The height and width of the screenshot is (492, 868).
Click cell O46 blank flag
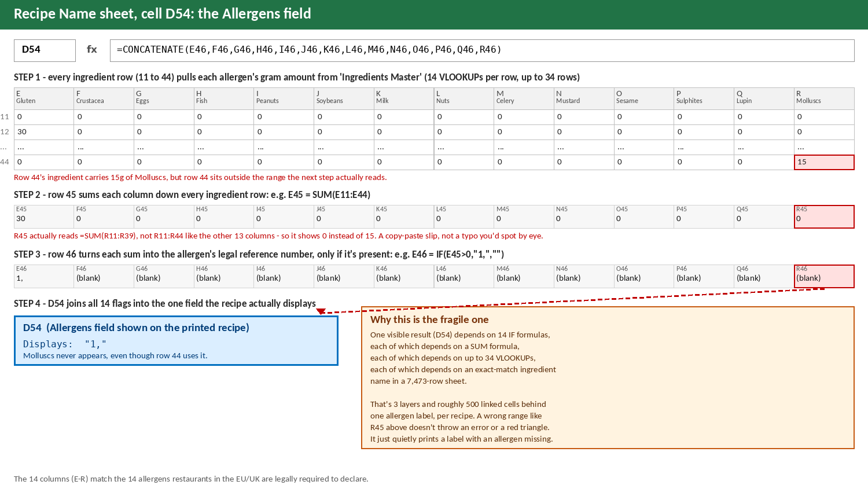644,276
